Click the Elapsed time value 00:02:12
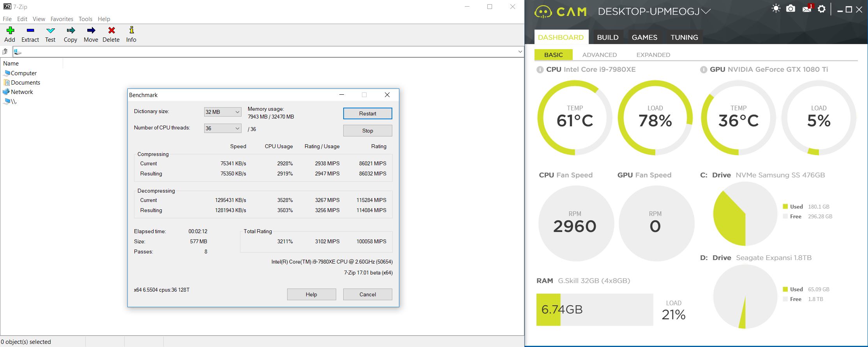This screenshot has height=347, width=868. point(198,231)
